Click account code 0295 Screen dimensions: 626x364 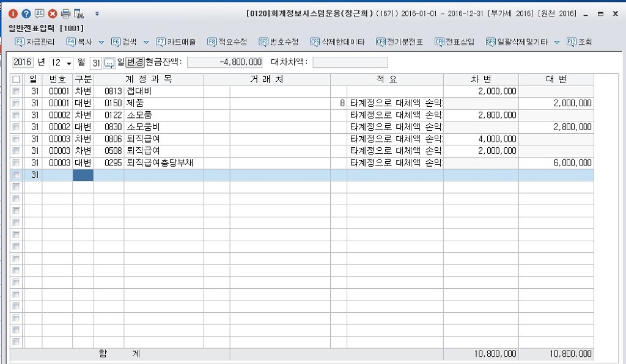pyautogui.click(x=113, y=163)
